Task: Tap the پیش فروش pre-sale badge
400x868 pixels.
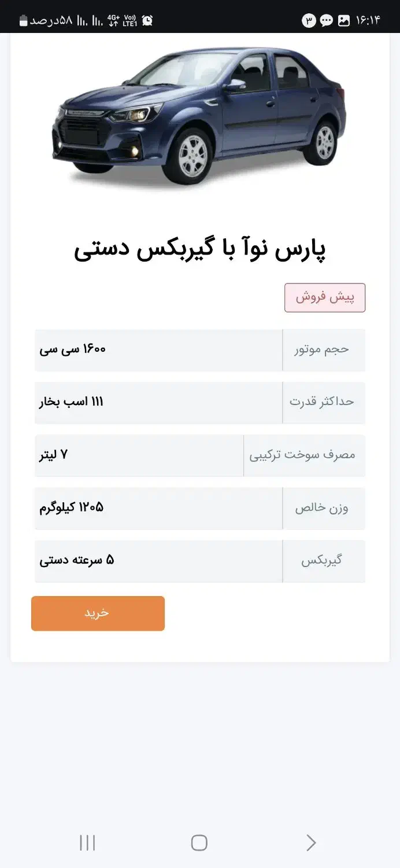Action: click(x=324, y=297)
